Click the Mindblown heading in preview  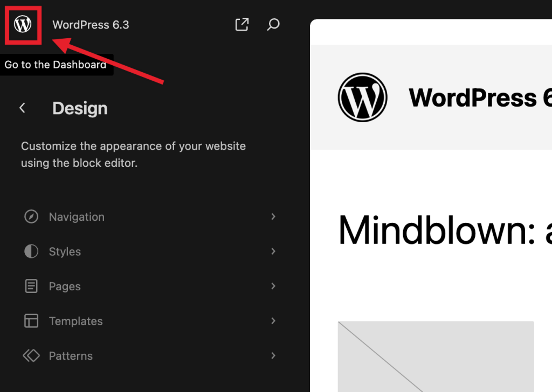click(431, 230)
